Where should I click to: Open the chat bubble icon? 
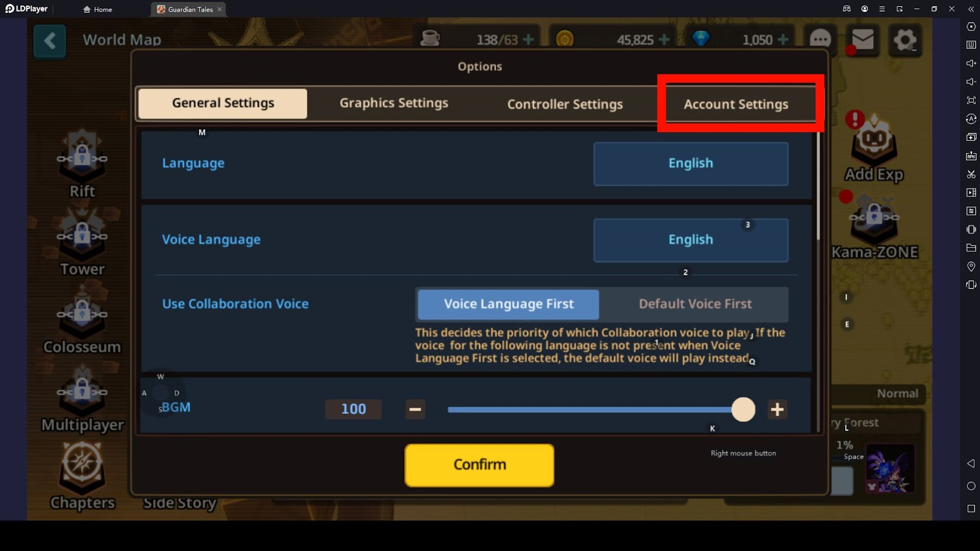(x=820, y=40)
